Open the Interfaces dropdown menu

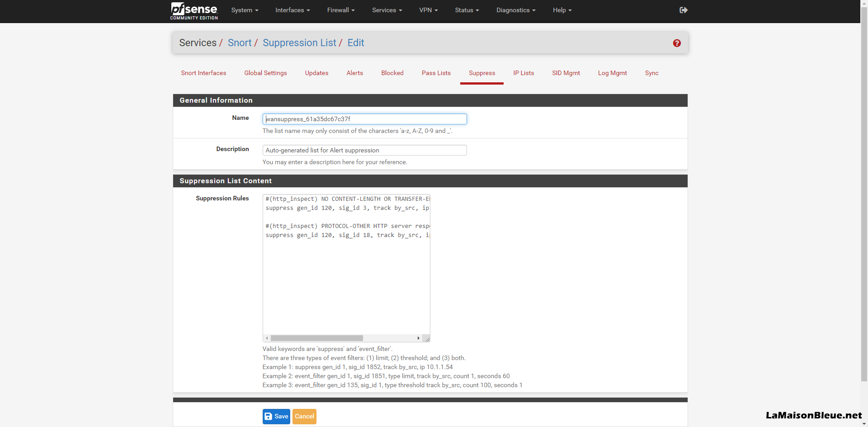coord(292,10)
